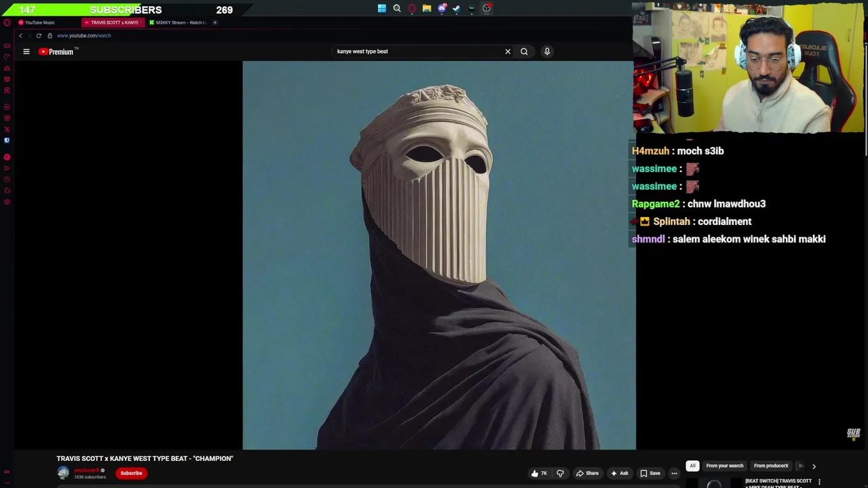This screenshot has height=488, width=868.
Task: Select the "All" recommendations chip
Action: [x=692, y=466]
